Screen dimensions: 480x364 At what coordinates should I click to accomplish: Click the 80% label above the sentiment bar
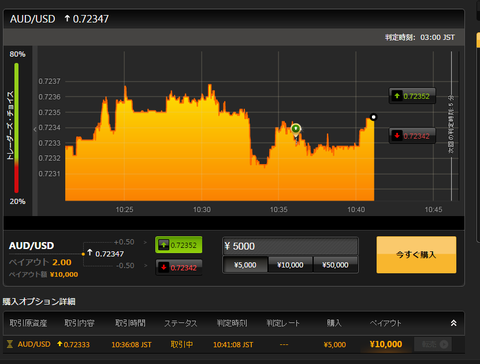pyautogui.click(x=17, y=54)
